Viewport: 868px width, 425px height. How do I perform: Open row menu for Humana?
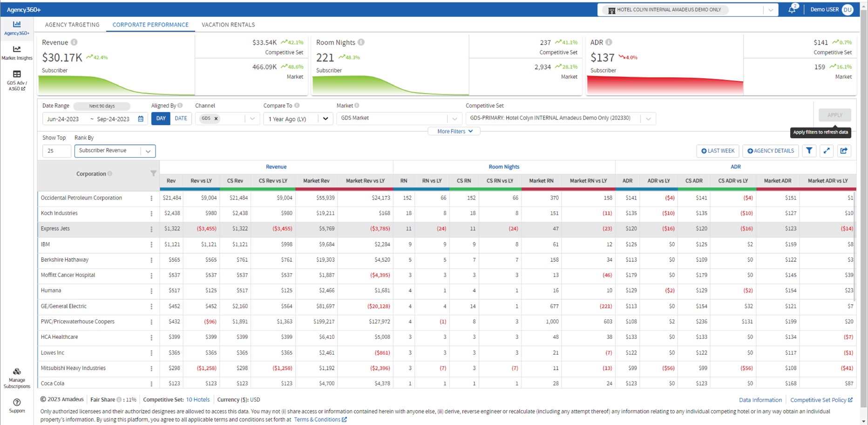(x=151, y=291)
